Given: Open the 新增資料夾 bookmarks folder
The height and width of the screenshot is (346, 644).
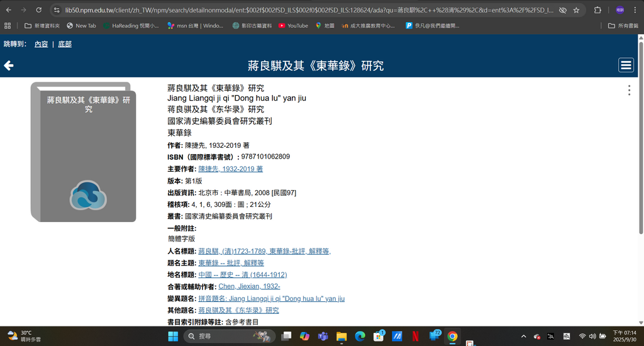Looking at the screenshot, I should point(43,26).
